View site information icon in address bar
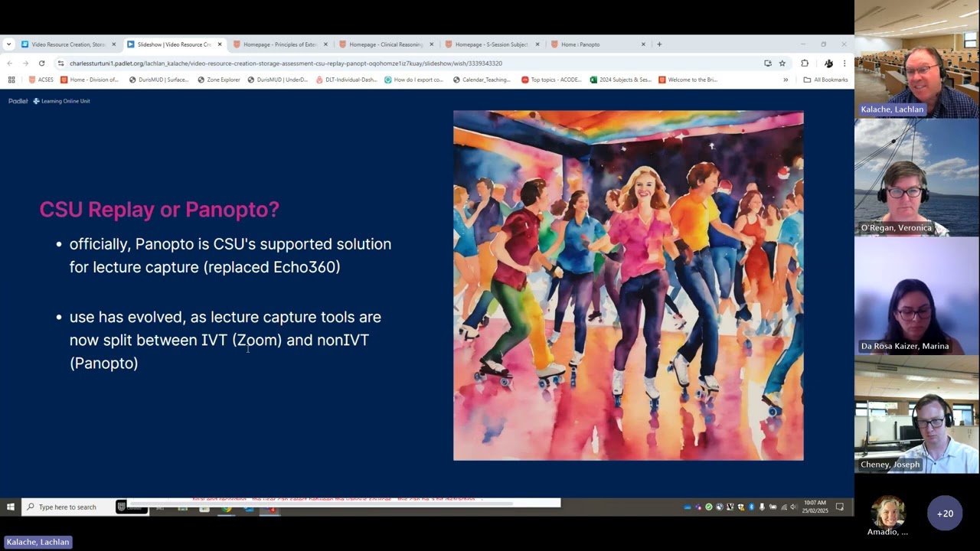 coord(60,64)
